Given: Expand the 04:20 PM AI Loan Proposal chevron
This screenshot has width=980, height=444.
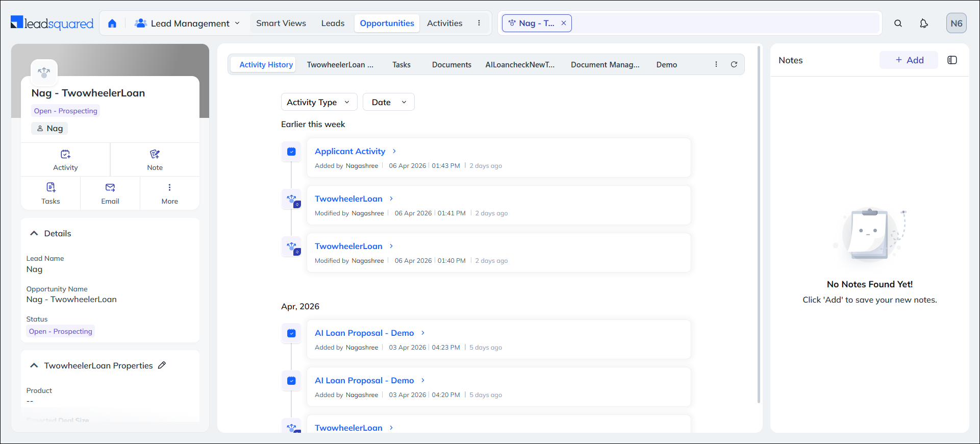Looking at the screenshot, I should 423,381.
